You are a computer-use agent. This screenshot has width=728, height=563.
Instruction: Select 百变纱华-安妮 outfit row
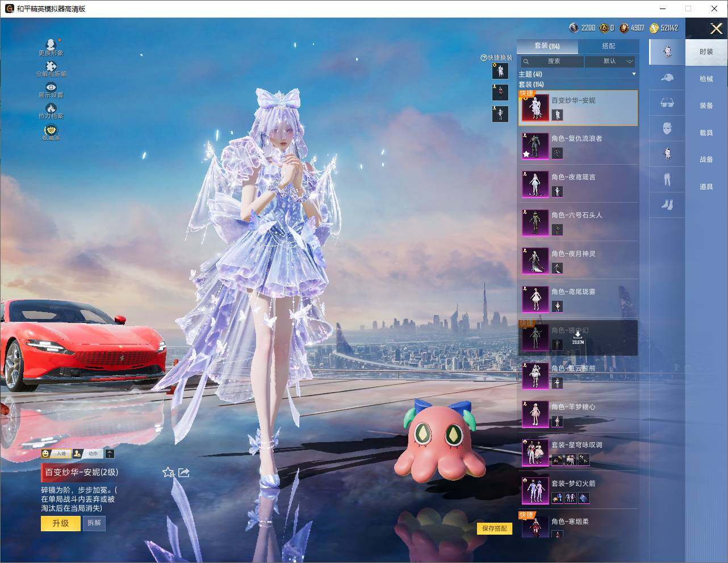(x=578, y=107)
